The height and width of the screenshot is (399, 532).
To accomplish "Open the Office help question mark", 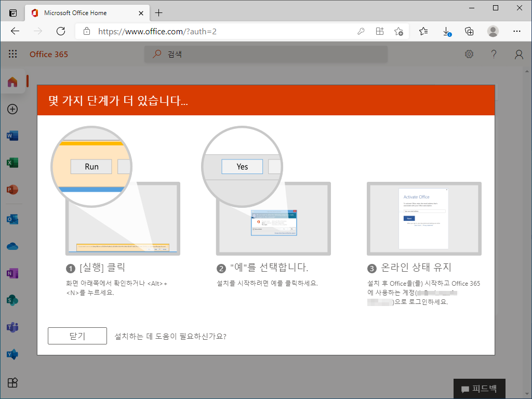I will coord(494,54).
